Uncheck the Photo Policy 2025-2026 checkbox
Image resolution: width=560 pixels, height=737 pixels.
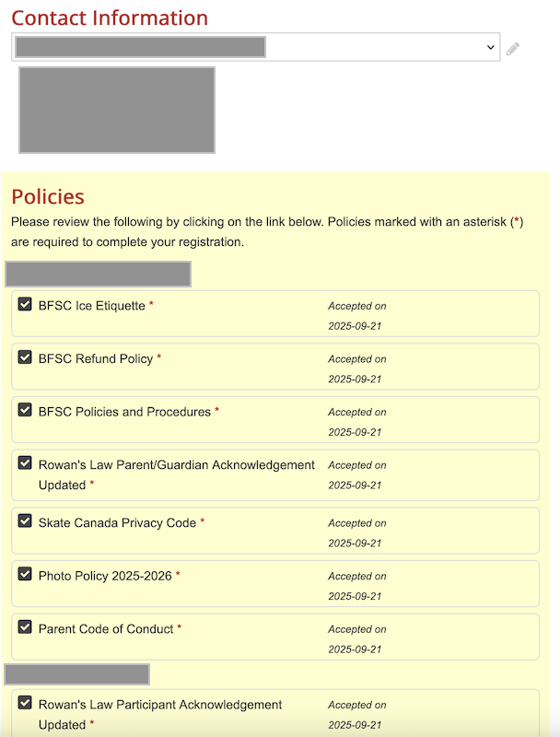coord(25,574)
